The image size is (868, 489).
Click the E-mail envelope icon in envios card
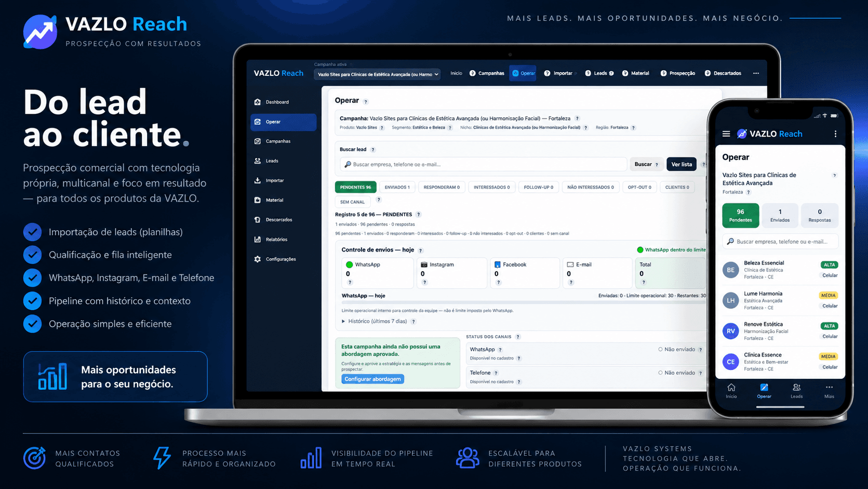click(x=570, y=265)
